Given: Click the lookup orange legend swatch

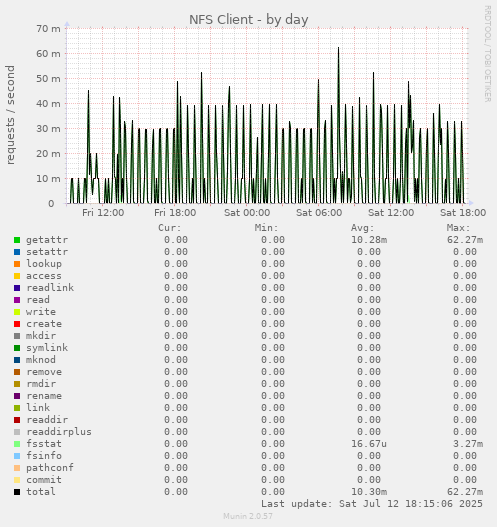Looking at the screenshot, I should [17, 264].
